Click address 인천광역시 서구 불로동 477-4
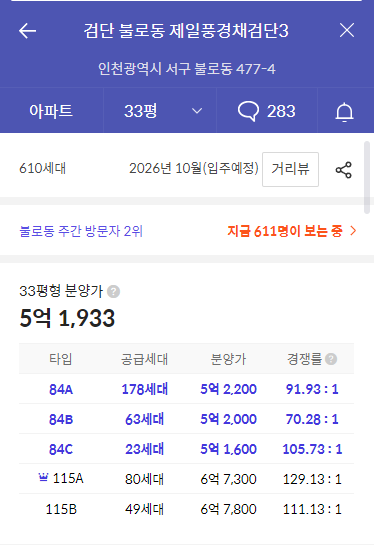 (187, 69)
